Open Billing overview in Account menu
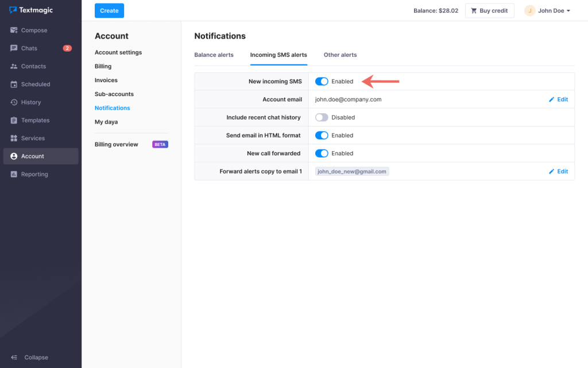This screenshot has width=588, height=368. (117, 144)
